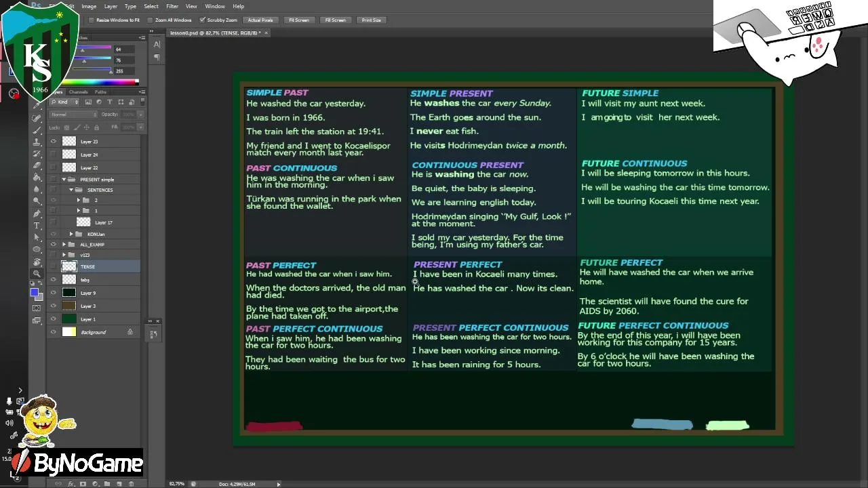Click the Print Size button
This screenshot has width=868, height=488.
click(372, 20)
